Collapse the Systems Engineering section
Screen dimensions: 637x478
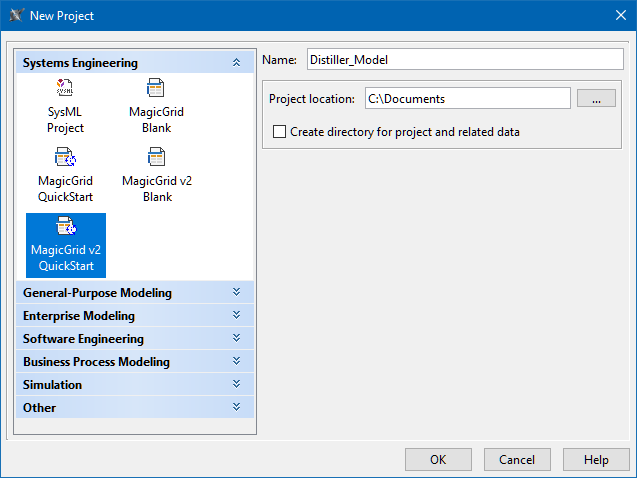coord(236,63)
